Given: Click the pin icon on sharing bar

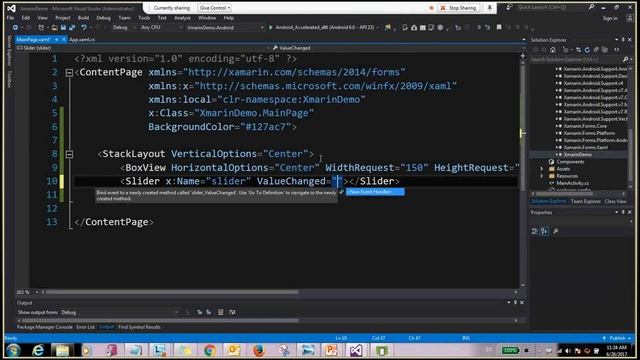Looking at the screenshot, I should (489, 8).
